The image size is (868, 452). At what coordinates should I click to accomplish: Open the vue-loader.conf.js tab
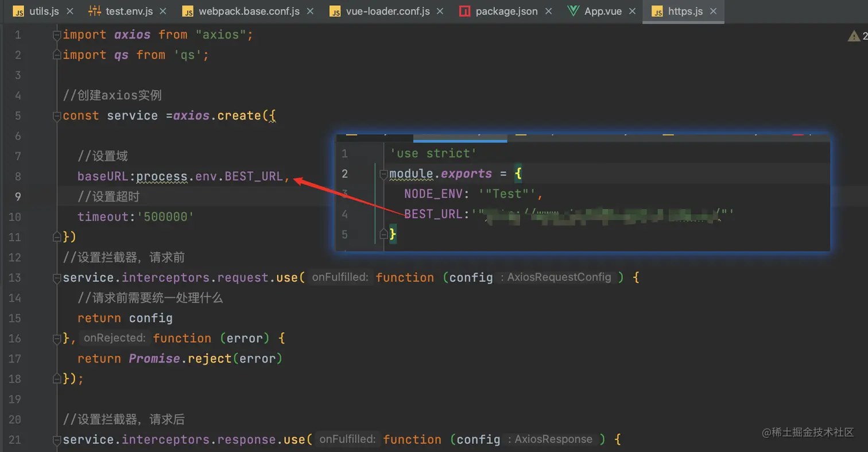(x=388, y=11)
